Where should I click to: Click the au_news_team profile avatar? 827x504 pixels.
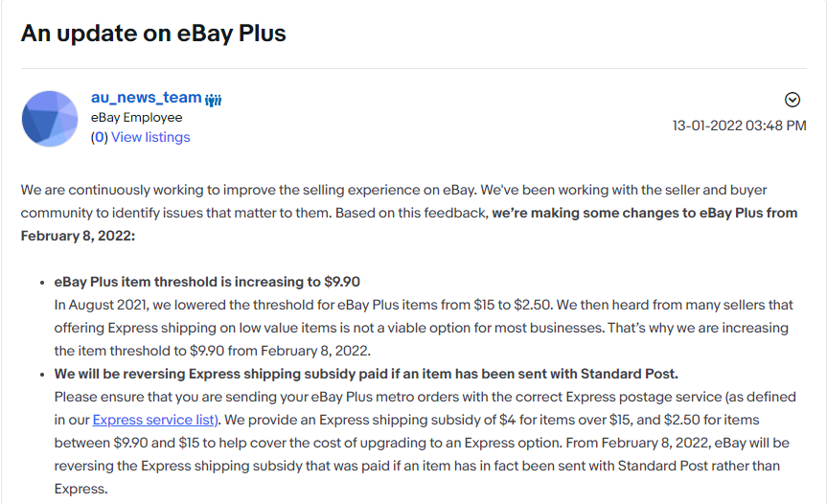(50, 119)
